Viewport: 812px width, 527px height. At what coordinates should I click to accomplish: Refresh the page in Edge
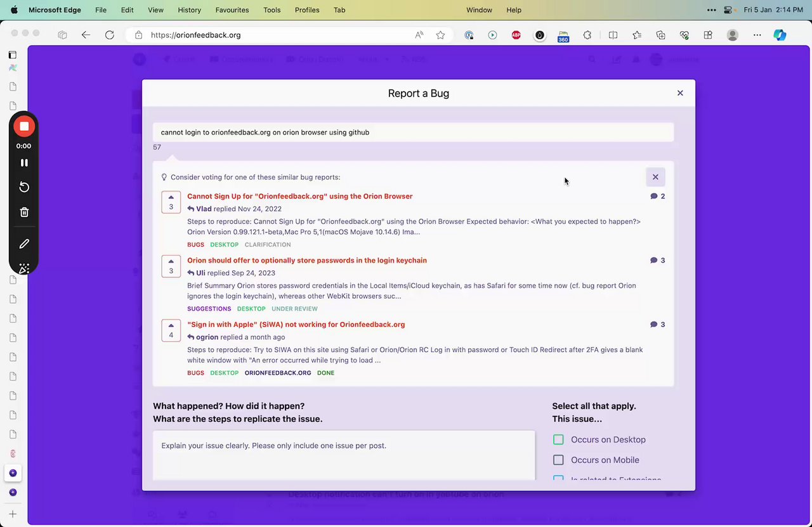110,36
